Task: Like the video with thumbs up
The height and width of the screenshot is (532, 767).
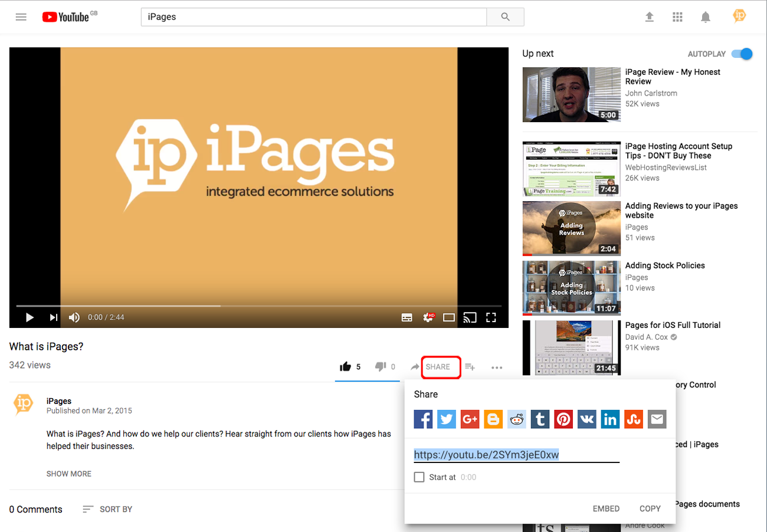Action: point(346,367)
